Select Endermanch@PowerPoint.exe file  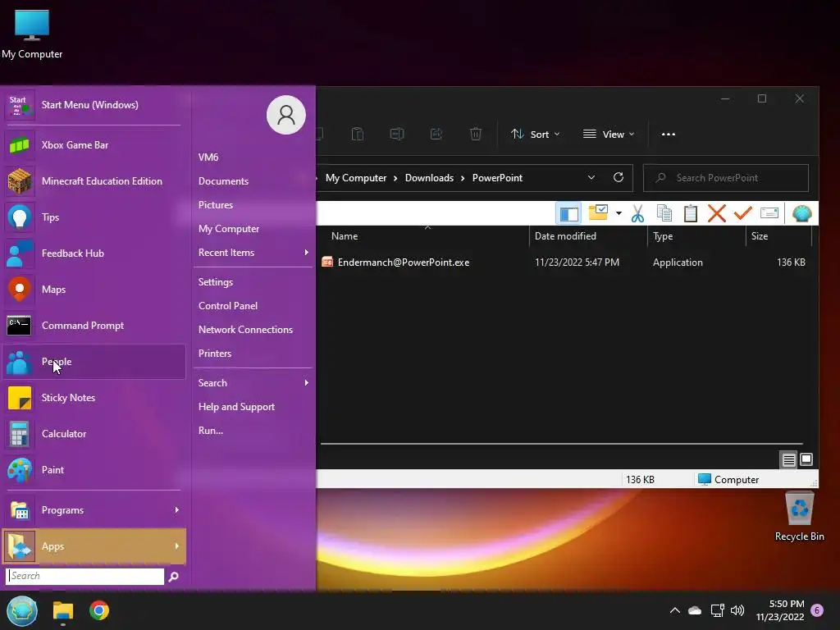point(404,262)
